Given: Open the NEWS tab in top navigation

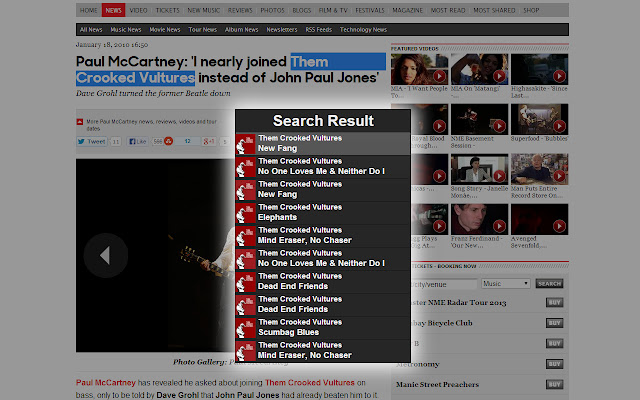Looking at the screenshot, I should (113, 10).
